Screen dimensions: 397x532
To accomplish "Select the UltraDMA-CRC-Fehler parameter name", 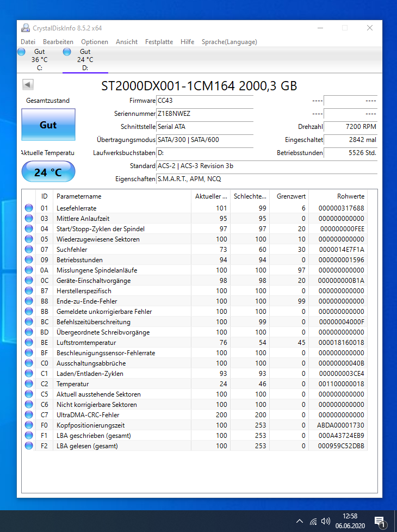I will pos(88,415).
